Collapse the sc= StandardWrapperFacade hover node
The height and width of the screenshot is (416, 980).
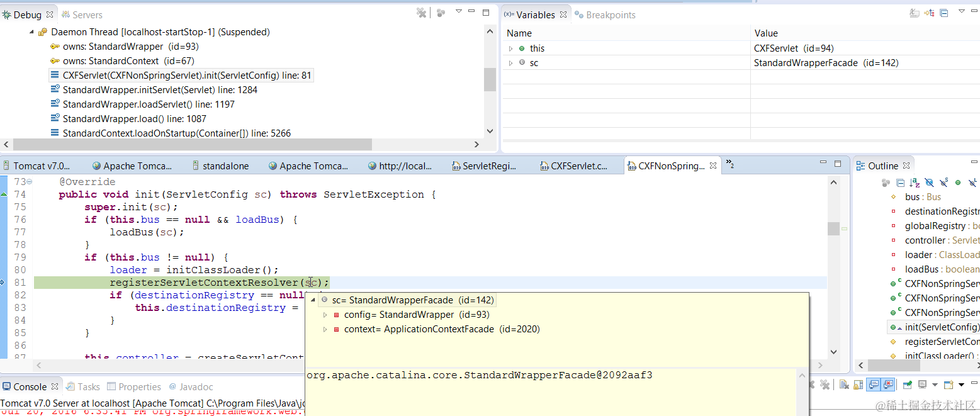click(x=313, y=300)
